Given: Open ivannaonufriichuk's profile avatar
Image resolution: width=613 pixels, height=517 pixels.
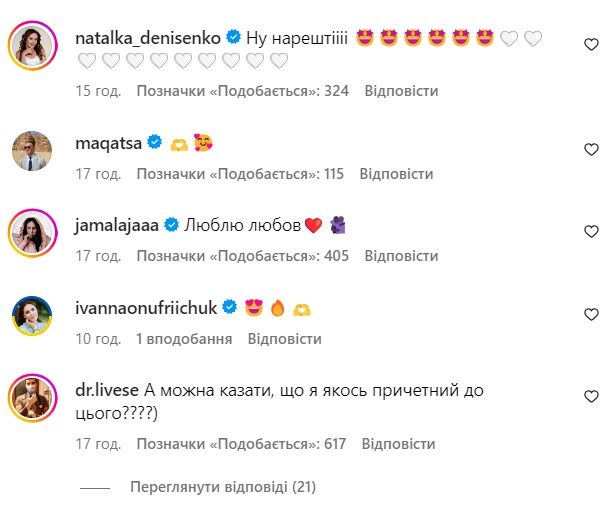Looking at the screenshot, I should pyautogui.click(x=31, y=315).
